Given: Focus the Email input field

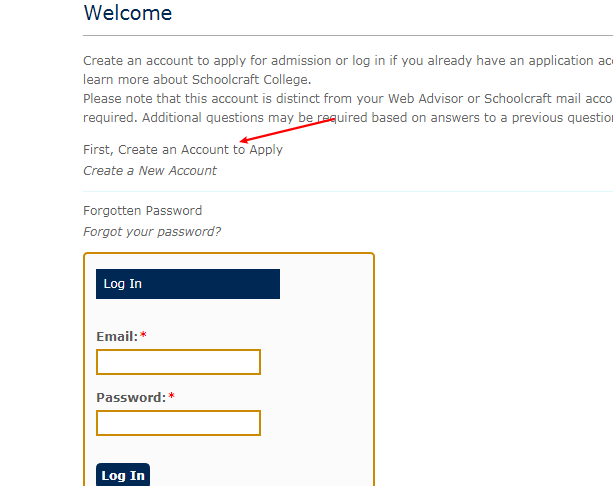Looking at the screenshot, I should (x=178, y=362).
